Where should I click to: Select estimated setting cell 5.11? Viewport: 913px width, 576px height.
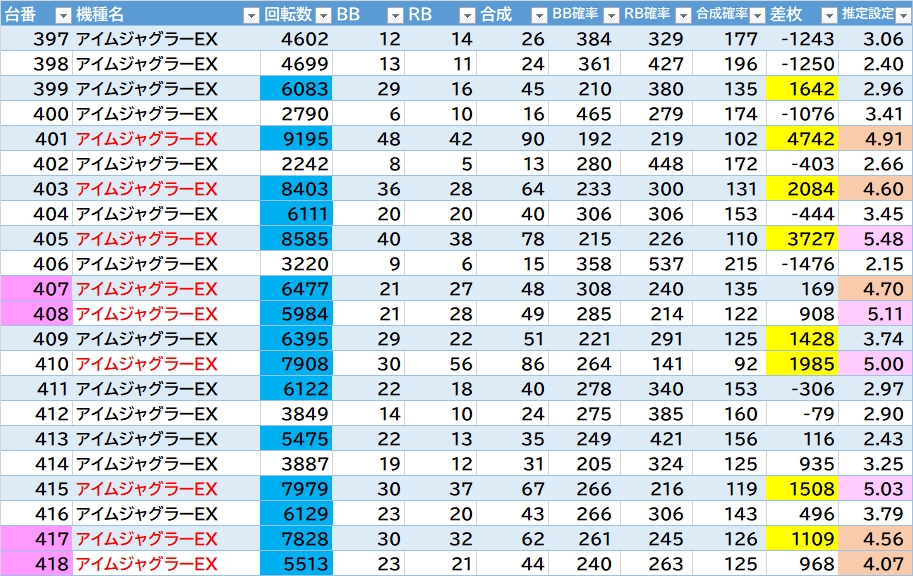(876, 313)
